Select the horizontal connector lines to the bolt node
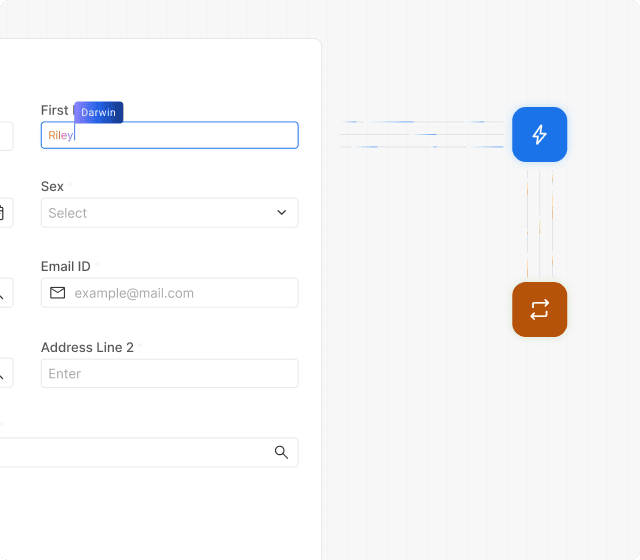The width and height of the screenshot is (640, 560). click(425, 135)
